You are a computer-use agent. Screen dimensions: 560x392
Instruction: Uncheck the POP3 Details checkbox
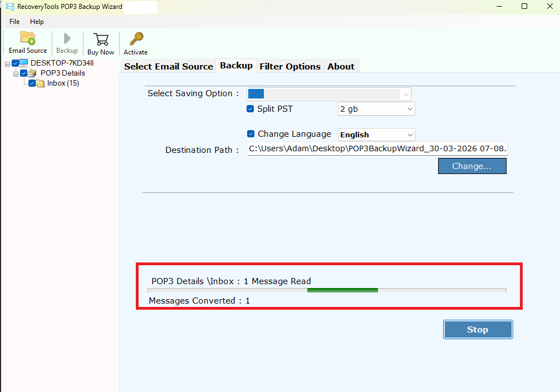click(24, 73)
